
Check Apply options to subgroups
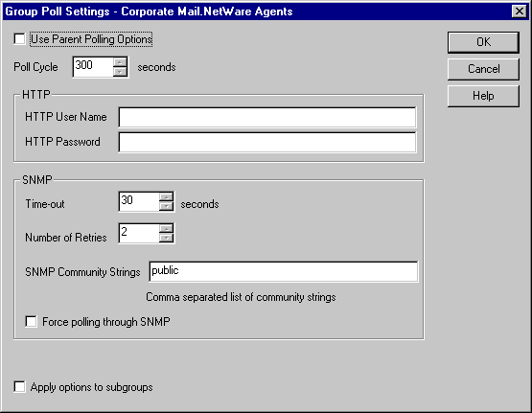[20, 386]
